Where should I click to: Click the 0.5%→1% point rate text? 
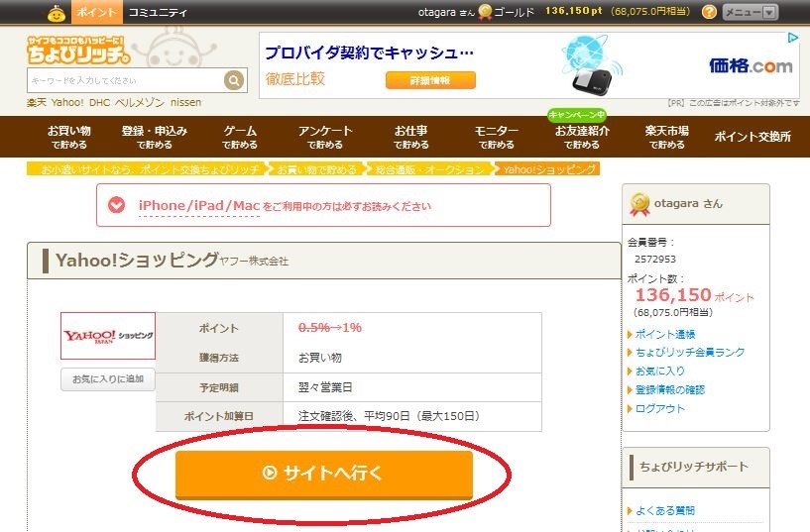pos(329,328)
